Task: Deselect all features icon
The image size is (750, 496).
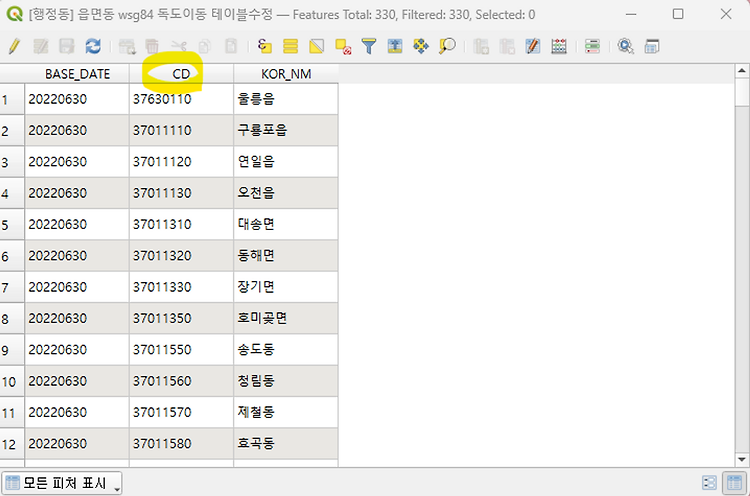Action: click(343, 46)
